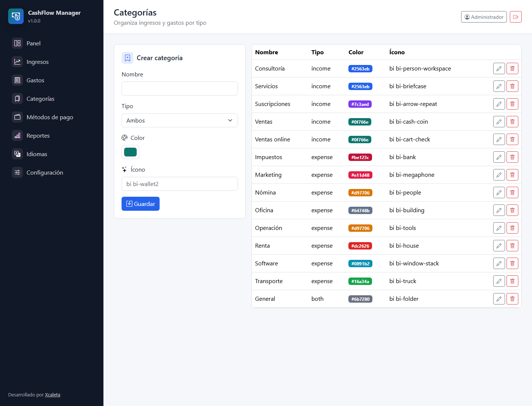Open Configuración in the sidebar
The image size is (532, 406).
[x=52, y=172]
